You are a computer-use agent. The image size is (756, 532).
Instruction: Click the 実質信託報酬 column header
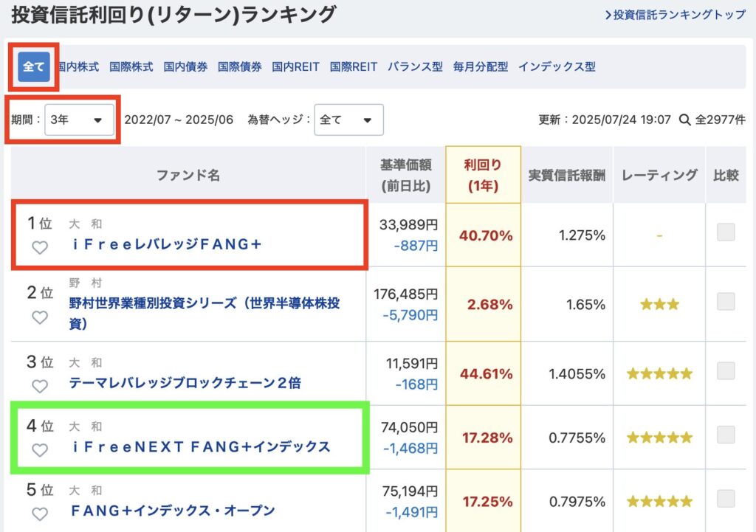(x=567, y=175)
